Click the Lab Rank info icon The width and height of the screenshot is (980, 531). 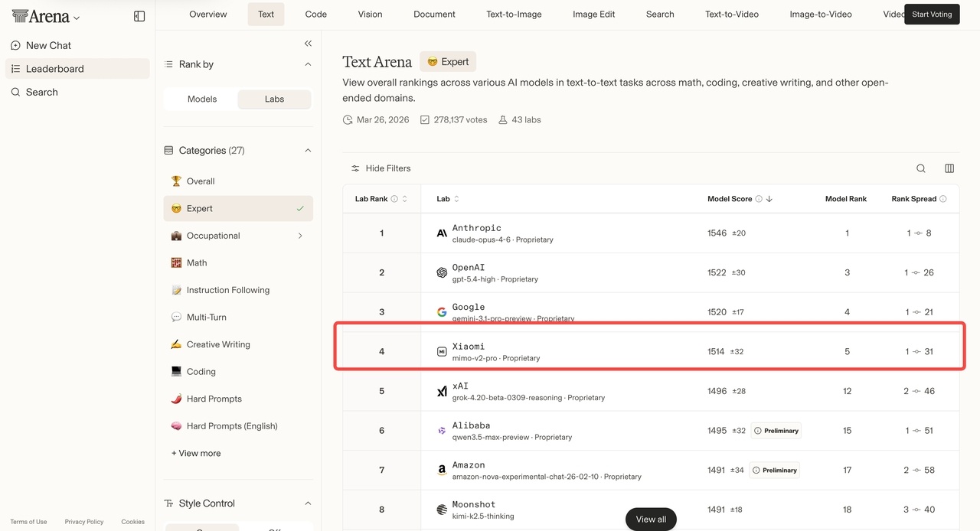click(394, 199)
